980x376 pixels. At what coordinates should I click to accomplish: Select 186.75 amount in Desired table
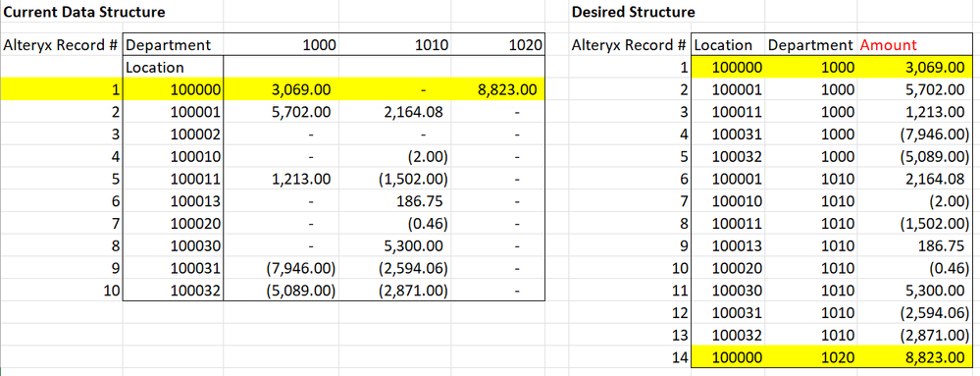942,246
